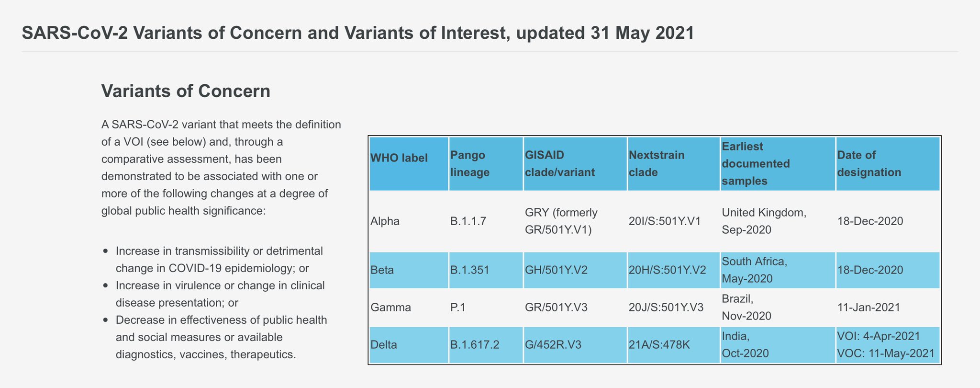
Task: Click the "Increase in transmissibility" bullet text
Action: (x=219, y=260)
